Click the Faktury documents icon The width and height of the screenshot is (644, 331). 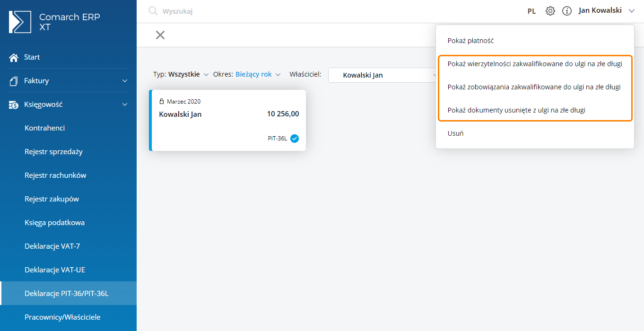tap(14, 81)
